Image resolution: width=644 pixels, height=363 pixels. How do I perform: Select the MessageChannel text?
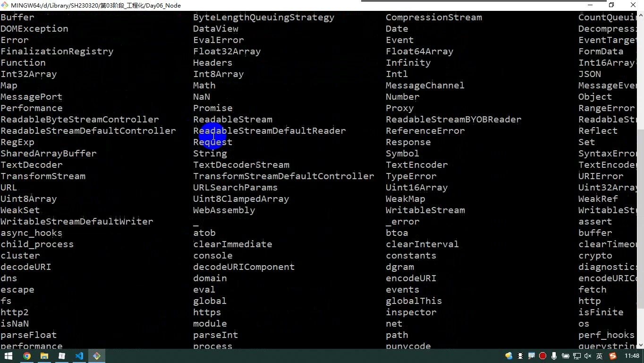[x=425, y=86]
